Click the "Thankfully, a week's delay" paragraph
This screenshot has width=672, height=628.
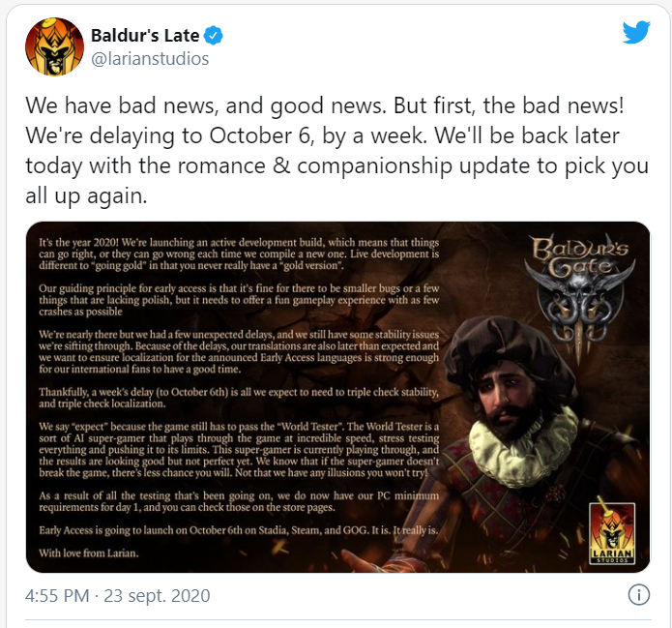tap(239, 398)
